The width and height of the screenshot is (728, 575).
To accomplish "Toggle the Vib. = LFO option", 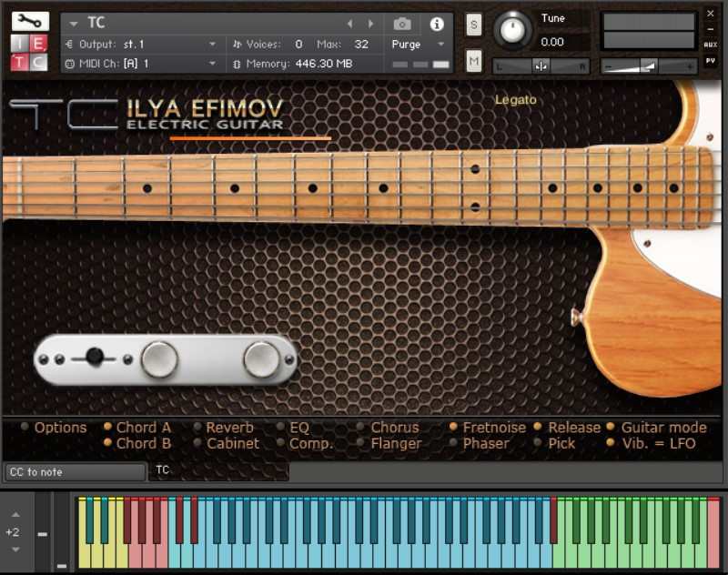I will [611, 443].
